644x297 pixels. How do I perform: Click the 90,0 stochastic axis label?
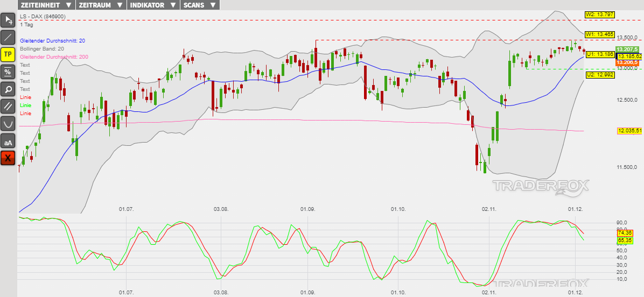[621, 223]
